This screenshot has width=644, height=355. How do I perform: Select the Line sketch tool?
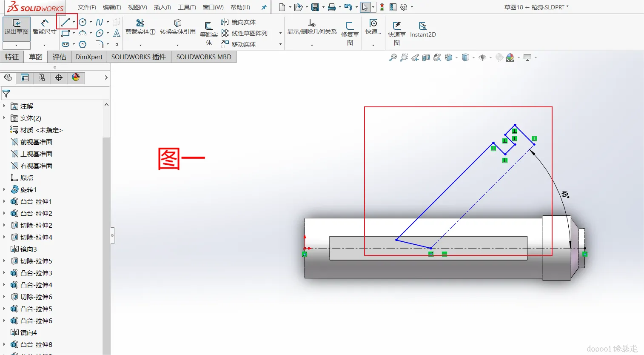[x=65, y=22]
